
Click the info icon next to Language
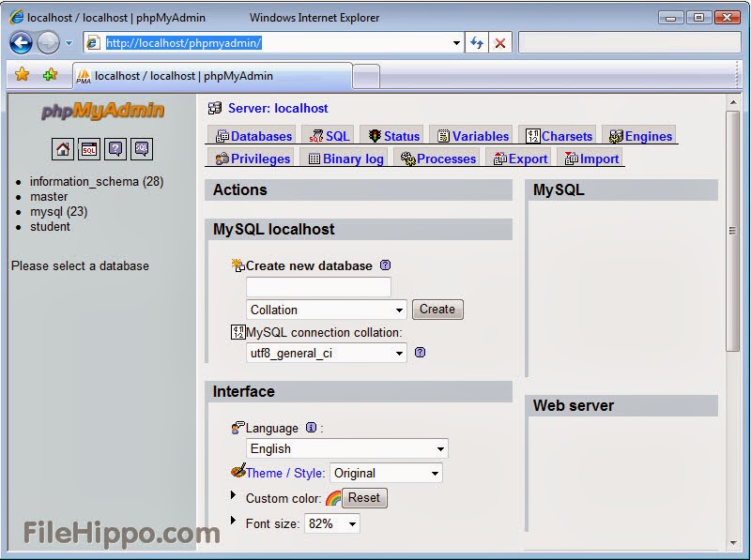(x=311, y=428)
